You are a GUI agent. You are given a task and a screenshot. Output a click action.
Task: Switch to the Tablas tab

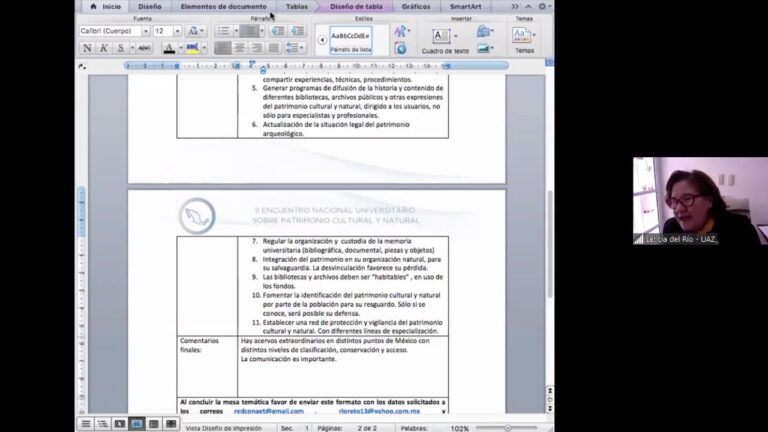pos(297,6)
